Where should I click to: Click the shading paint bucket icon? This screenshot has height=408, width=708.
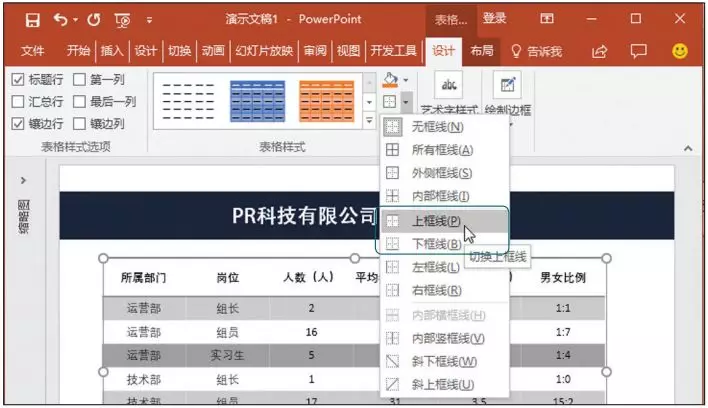(391, 80)
